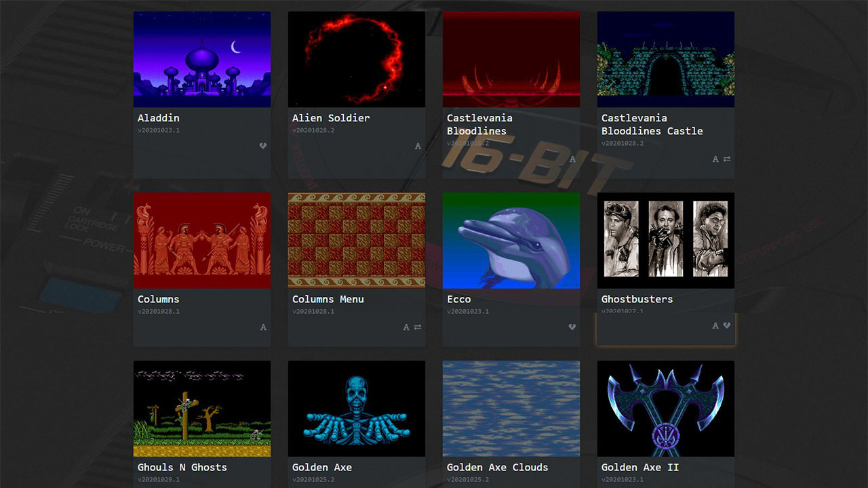The image size is (868, 488).
Task: Click the A icon on the Ghostbusters card
Action: coord(715,326)
